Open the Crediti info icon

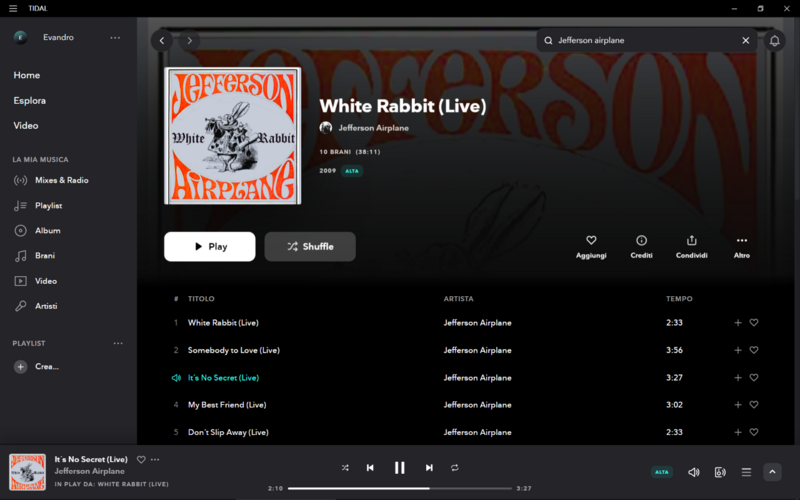click(641, 240)
